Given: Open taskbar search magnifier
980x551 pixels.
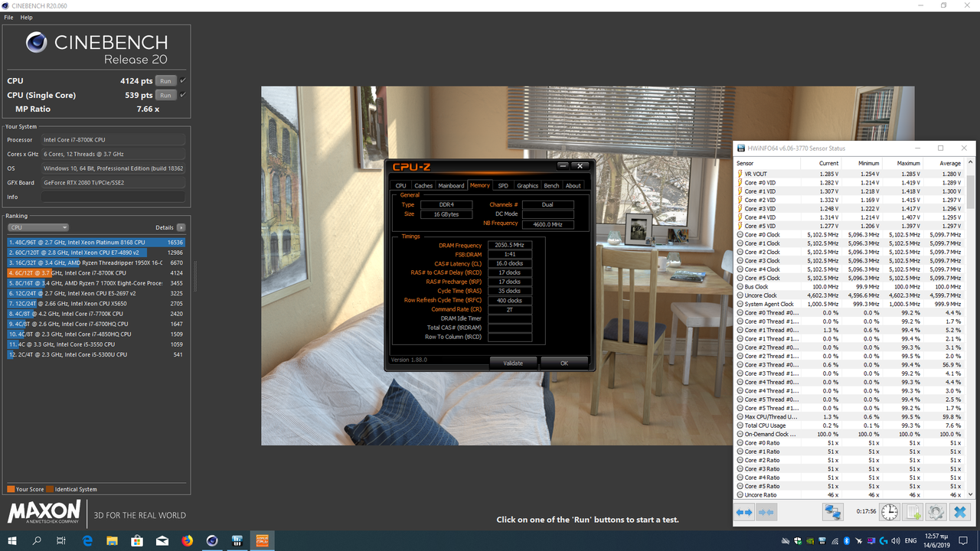Looking at the screenshot, I should 37,540.
